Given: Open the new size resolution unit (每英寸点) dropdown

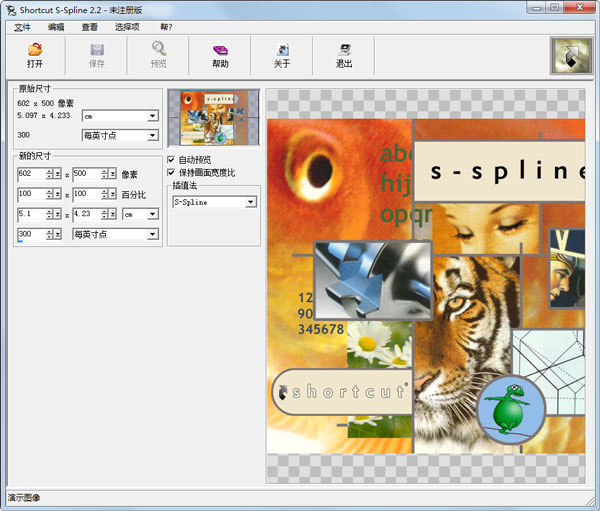Looking at the screenshot, I should [153, 234].
